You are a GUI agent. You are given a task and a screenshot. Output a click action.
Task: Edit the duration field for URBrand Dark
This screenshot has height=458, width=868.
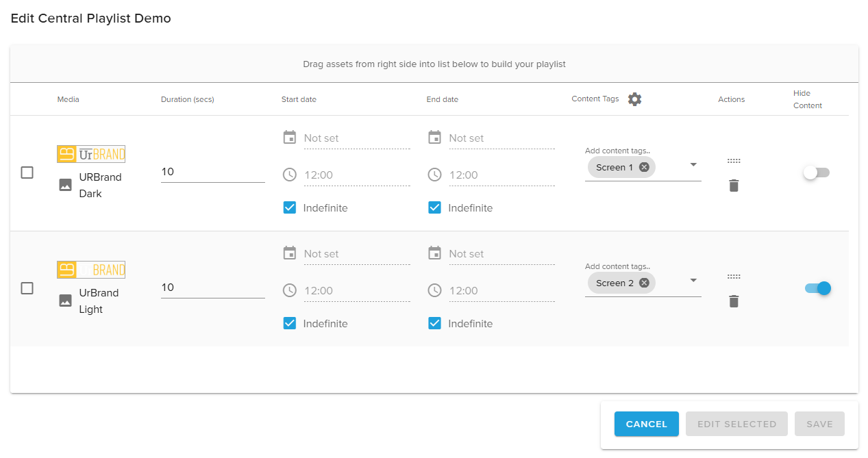(212, 172)
